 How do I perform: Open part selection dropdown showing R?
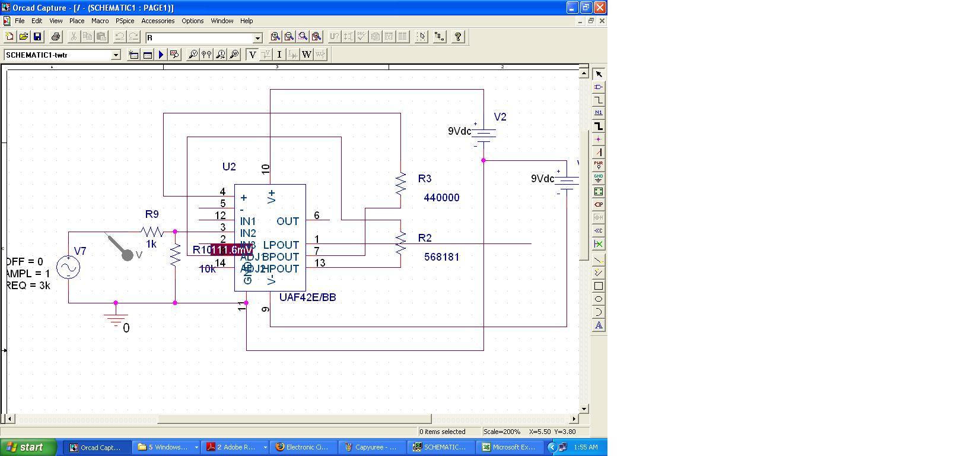point(257,37)
